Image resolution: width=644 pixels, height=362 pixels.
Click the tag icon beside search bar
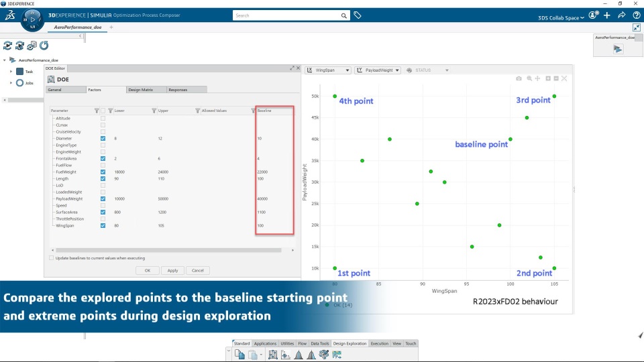(358, 15)
